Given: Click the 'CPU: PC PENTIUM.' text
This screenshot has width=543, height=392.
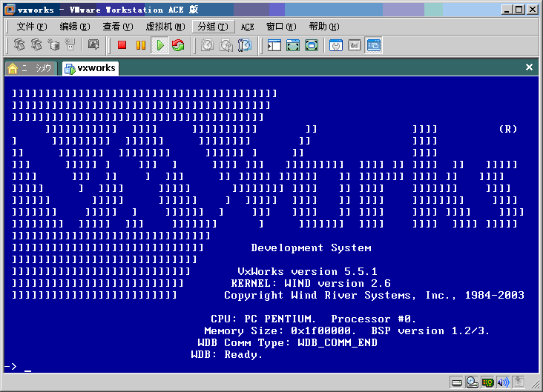Looking at the screenshot, I should tap(263, 319).
